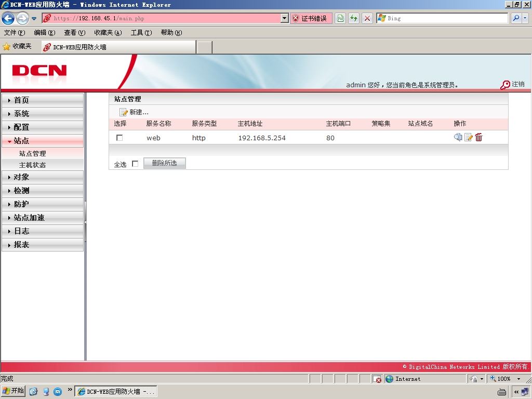Open 主机状态 in the sidebar
The height and width of the screenshot is (399, 532).
[x=33, y=165]
